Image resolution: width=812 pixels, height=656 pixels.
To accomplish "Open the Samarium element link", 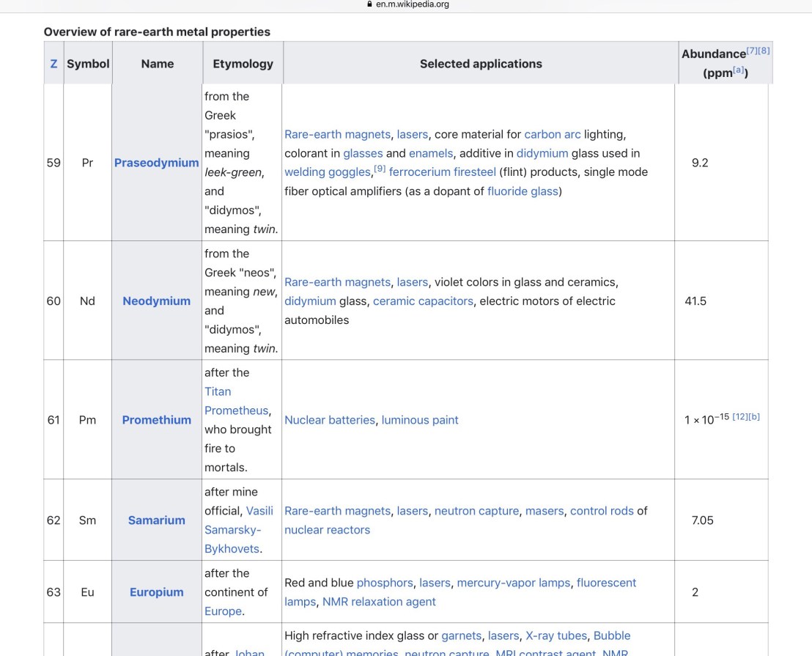I will (156, 520).
